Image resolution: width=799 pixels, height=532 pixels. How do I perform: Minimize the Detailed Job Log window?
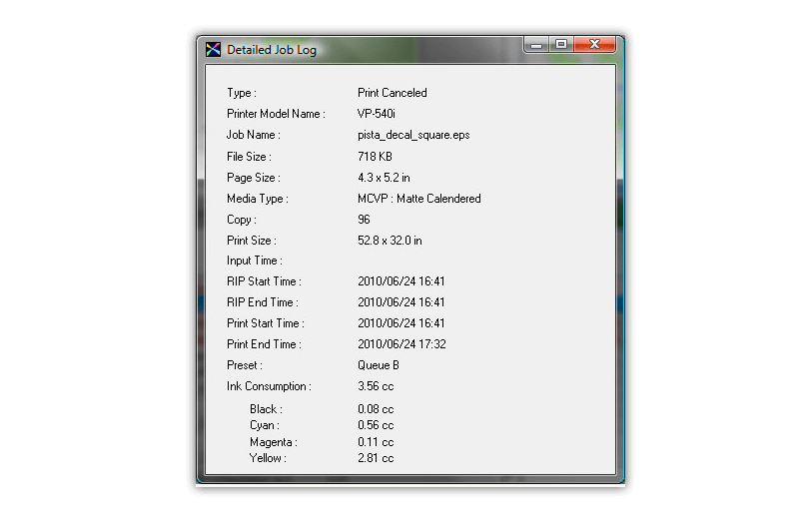(538, 44)
